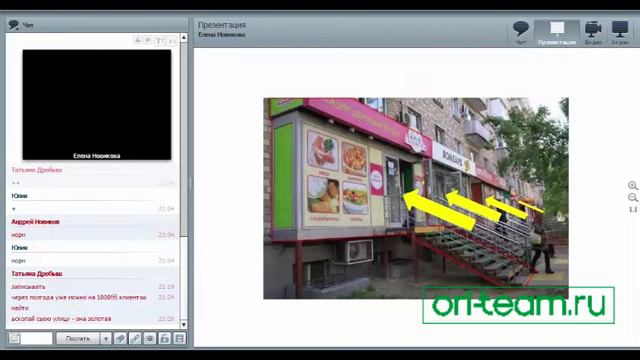
Task: Click the chain link icon in chat toolbar
Action: click(x=135, y=339)
